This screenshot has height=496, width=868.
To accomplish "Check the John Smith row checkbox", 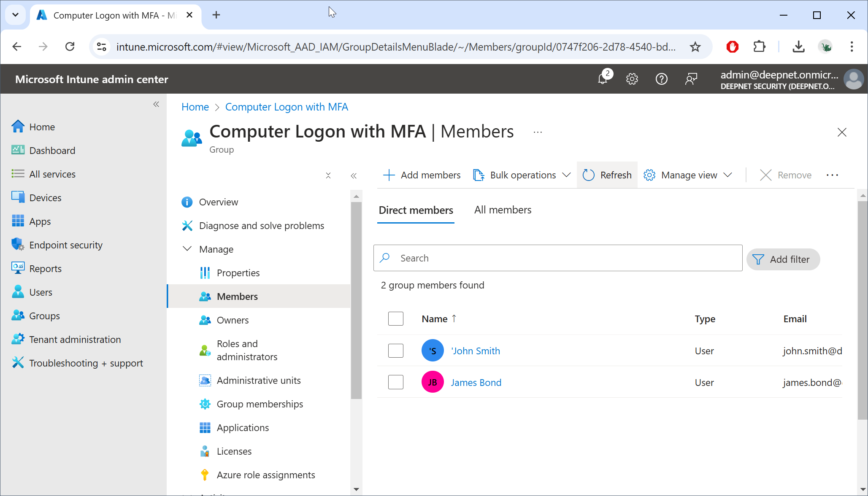I will [396, 350].
